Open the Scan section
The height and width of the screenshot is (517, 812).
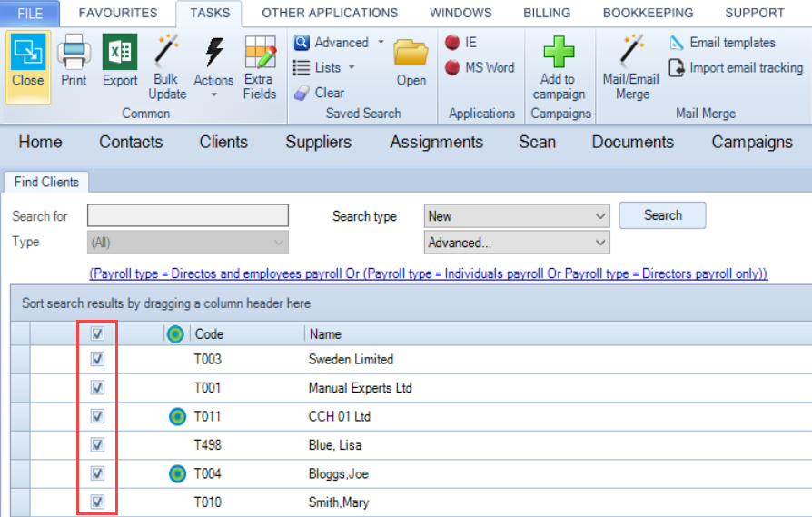click(538, 142)
